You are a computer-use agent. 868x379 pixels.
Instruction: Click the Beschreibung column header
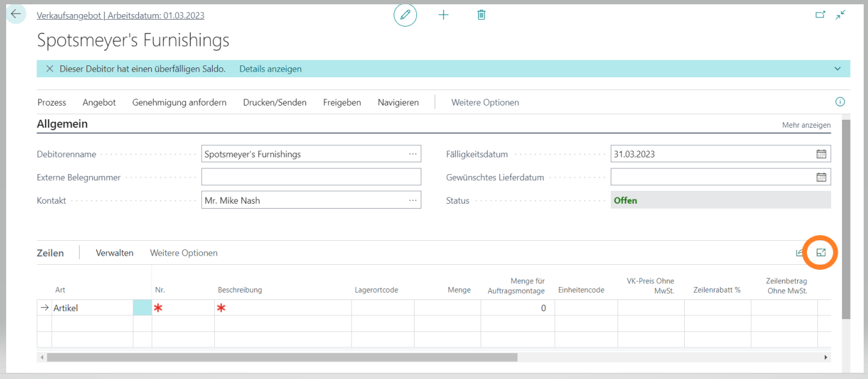(x=240, y=290)
